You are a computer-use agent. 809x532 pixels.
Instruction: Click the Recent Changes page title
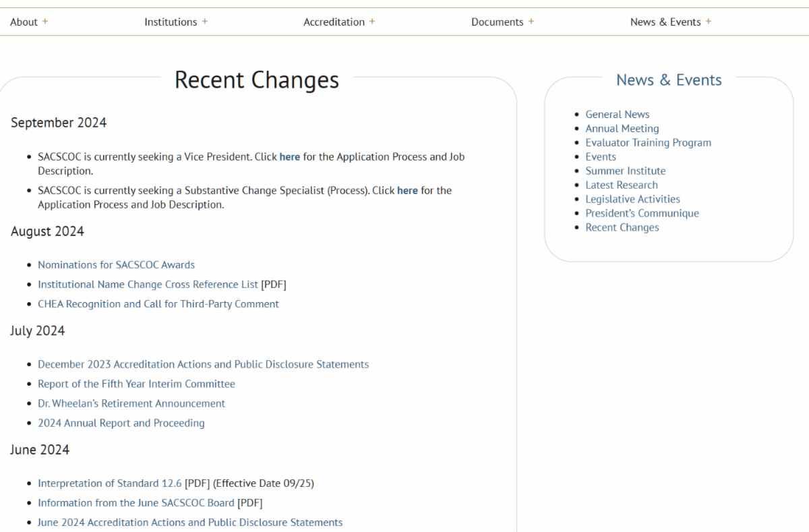pos(257,80)
